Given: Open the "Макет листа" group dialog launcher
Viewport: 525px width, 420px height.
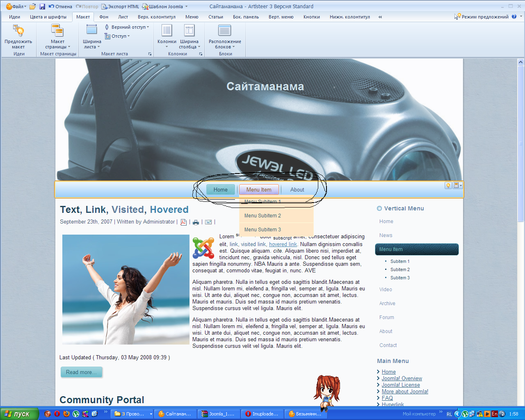Looking at the screenshot, I should 150,54.
